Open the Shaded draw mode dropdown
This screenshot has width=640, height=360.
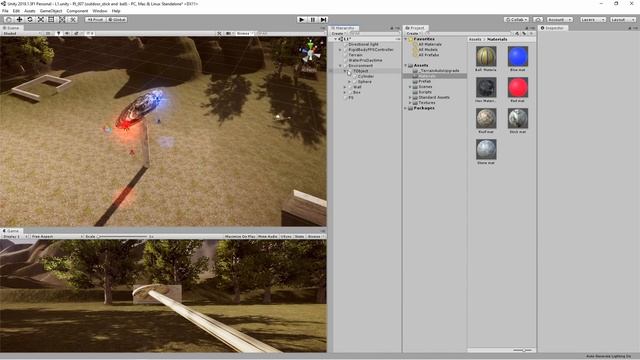point(21,33)
